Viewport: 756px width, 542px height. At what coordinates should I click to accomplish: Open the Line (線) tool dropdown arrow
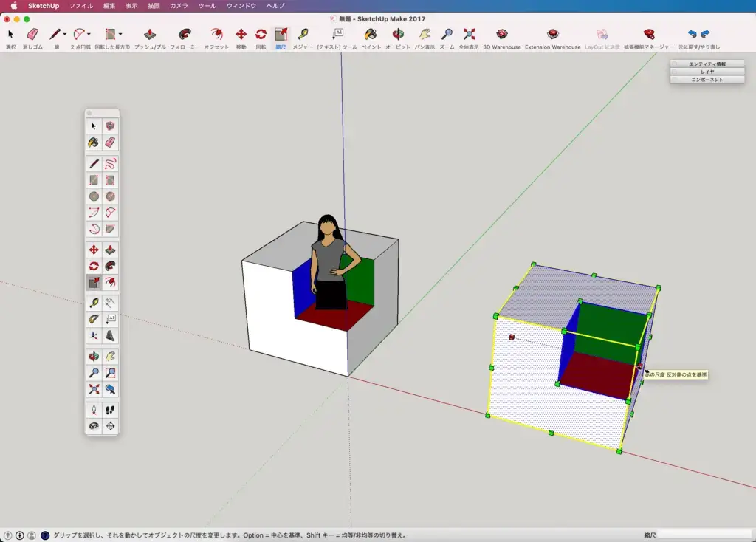pos(65,34)
